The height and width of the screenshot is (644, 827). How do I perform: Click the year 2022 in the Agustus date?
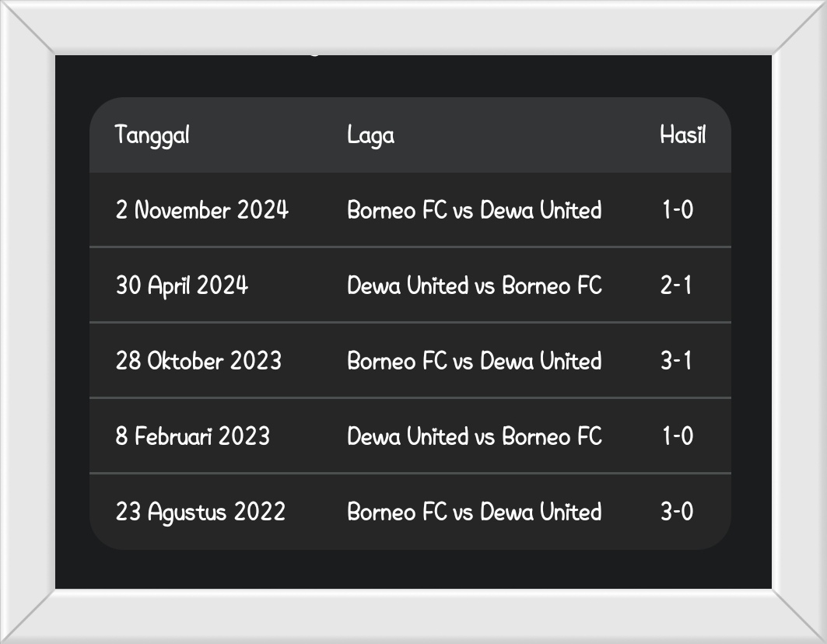click(x=259, y=512)
